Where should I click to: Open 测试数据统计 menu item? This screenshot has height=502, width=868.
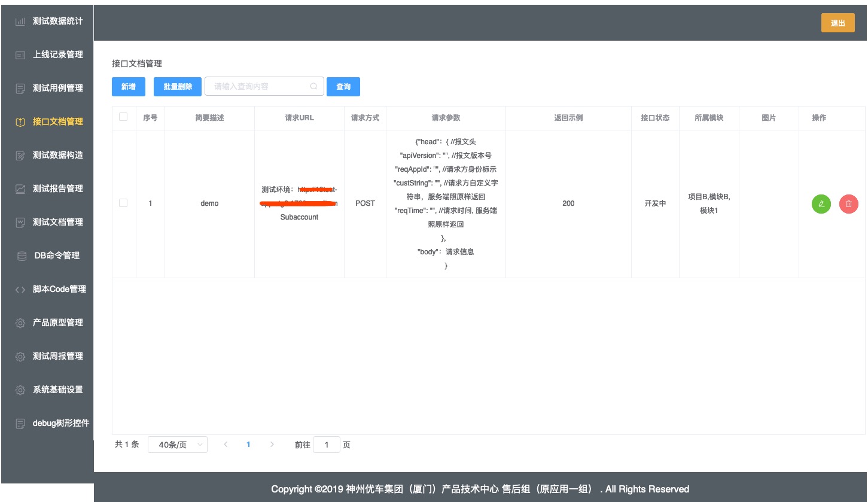tap(47, 21)
